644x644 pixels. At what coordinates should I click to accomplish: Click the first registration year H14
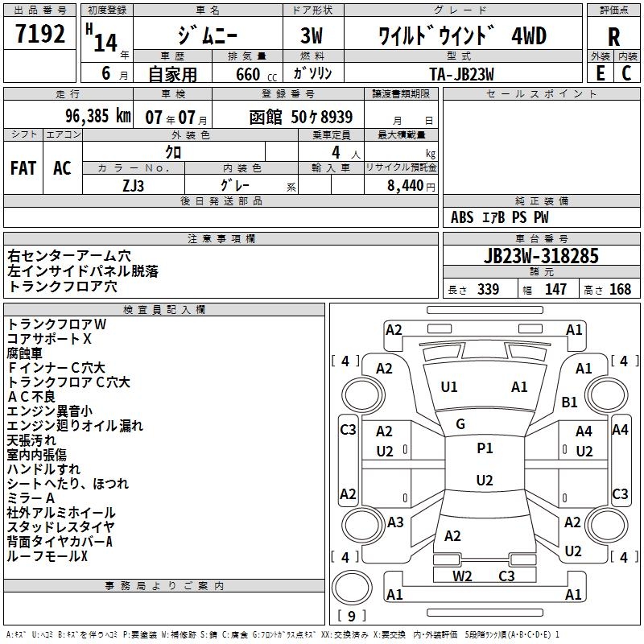[x=102, y=38]
